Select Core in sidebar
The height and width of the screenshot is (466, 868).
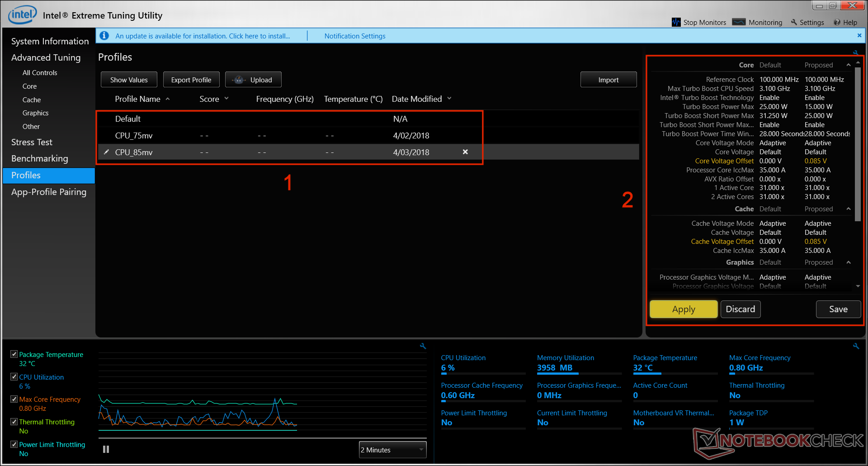(x=30, y=86)
